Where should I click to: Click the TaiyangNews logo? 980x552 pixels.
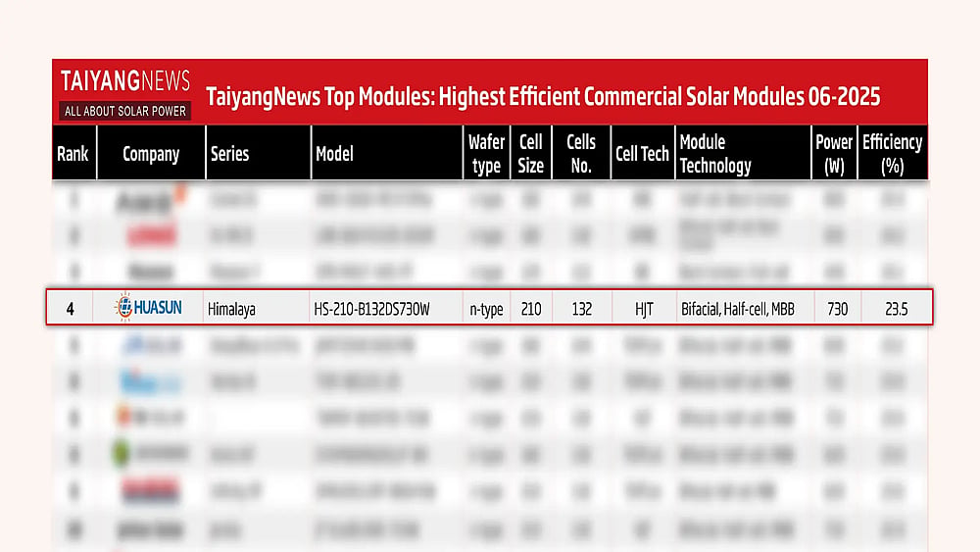tap(125, 94)
